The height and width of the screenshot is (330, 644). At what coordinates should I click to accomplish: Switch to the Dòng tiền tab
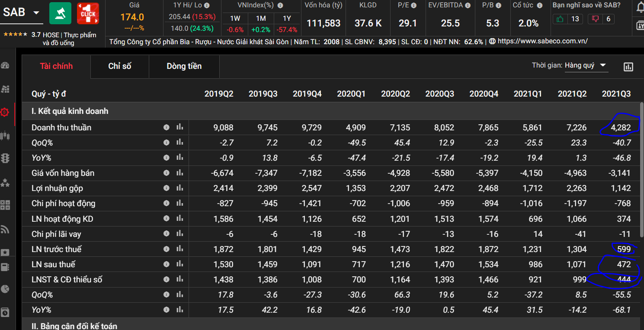point(184,66)
